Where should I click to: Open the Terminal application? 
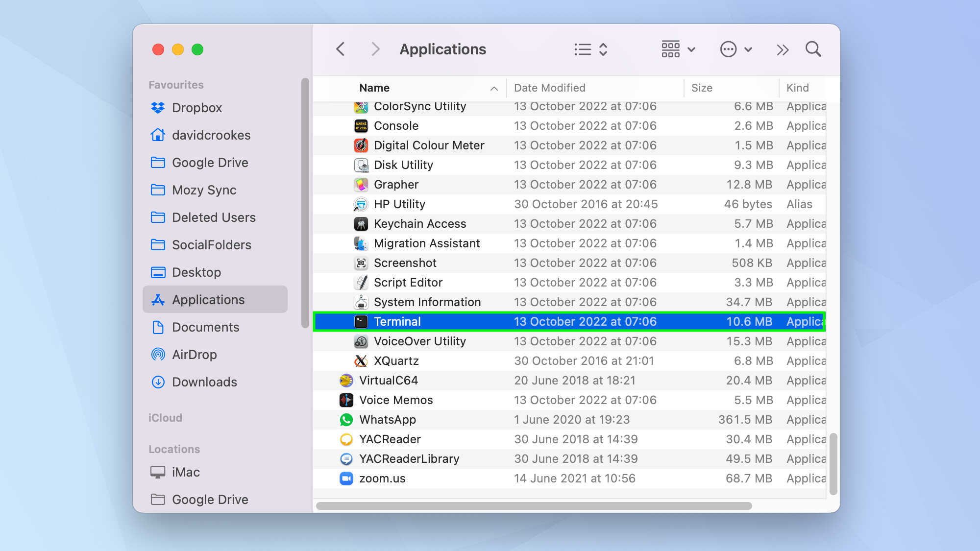(397, 321)
